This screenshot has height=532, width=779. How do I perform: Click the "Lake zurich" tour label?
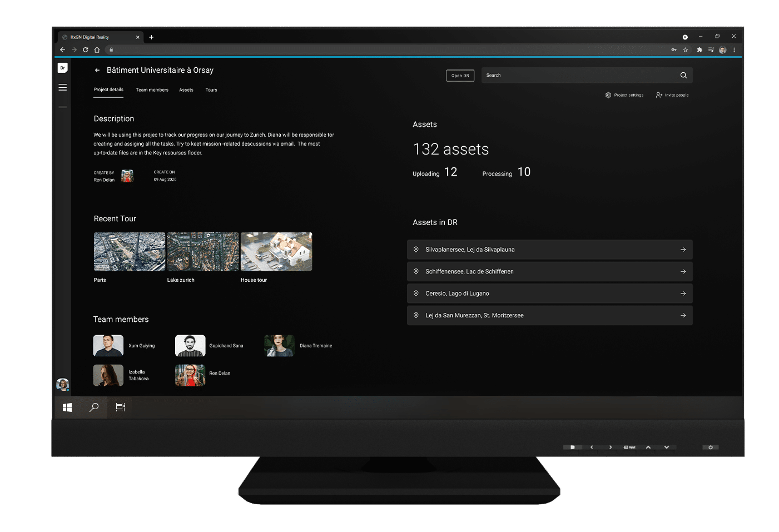tap(181, 280)
